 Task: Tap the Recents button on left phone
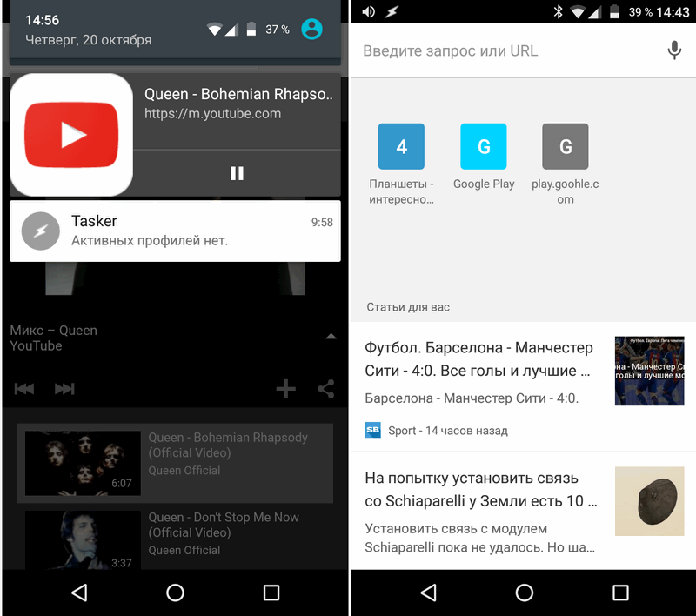(271, 593)
